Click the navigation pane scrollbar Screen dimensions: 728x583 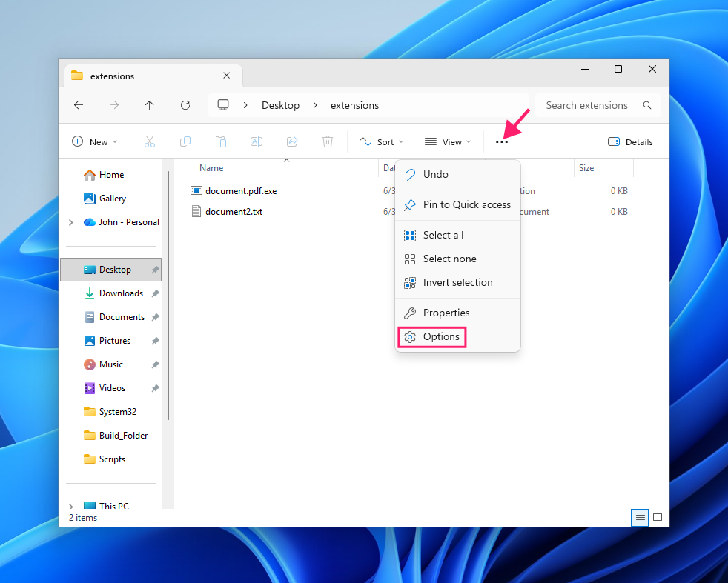[168, 296]
